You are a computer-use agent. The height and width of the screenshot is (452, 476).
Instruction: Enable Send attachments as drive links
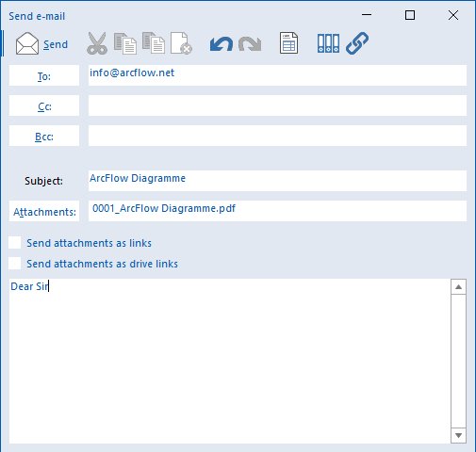tap(15, 264)
